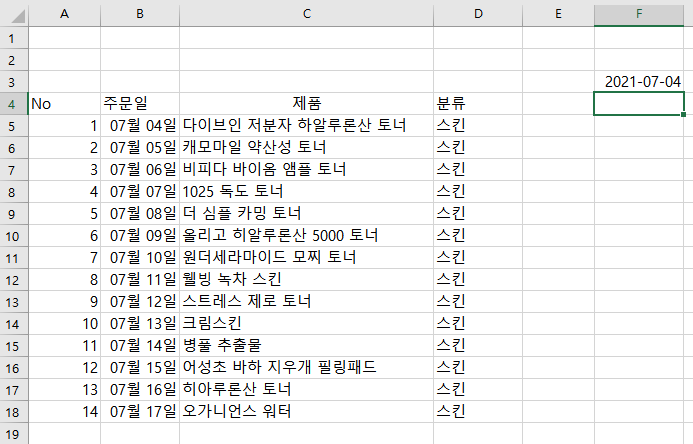Click the 제품 header cell

coord(306,104)
